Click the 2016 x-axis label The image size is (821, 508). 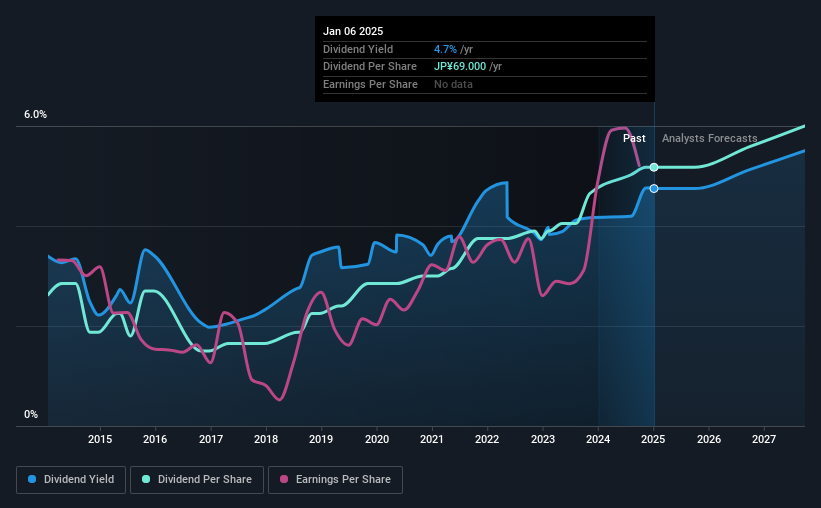click(155, 439)
